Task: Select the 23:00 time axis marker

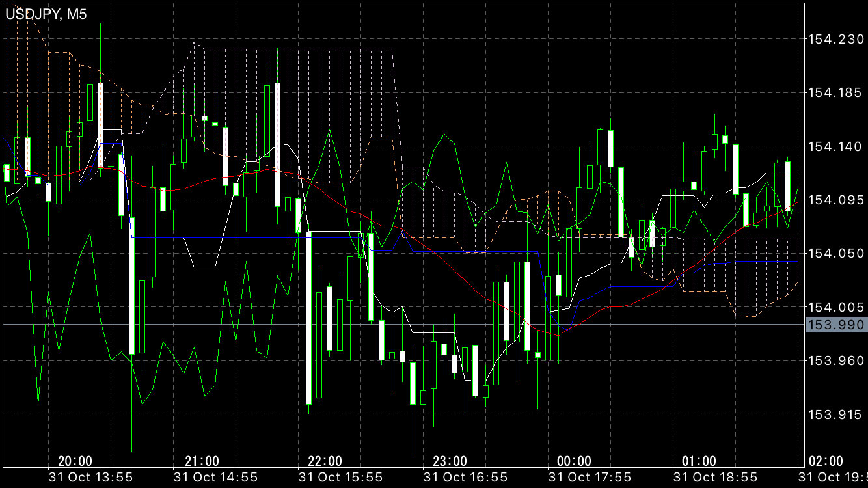Action: [450, 461]
